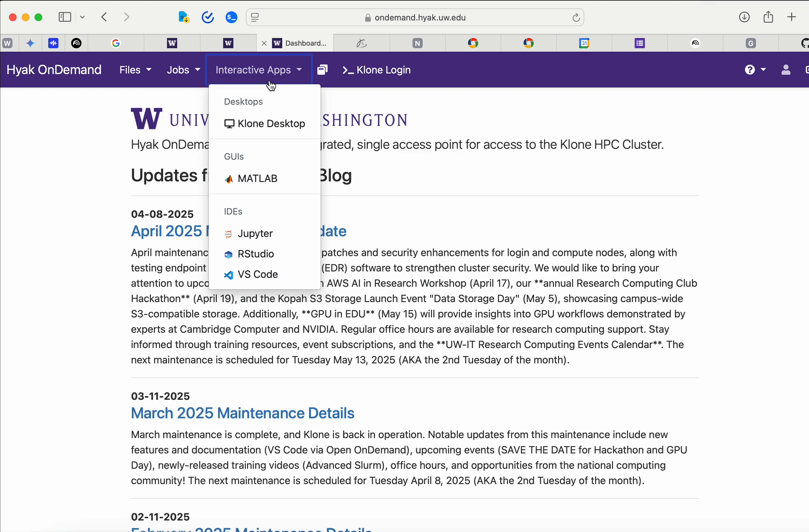Open the pinned black circular logo tab
Image resolution: width=809 pixels, height=532 pixels.
77,43
